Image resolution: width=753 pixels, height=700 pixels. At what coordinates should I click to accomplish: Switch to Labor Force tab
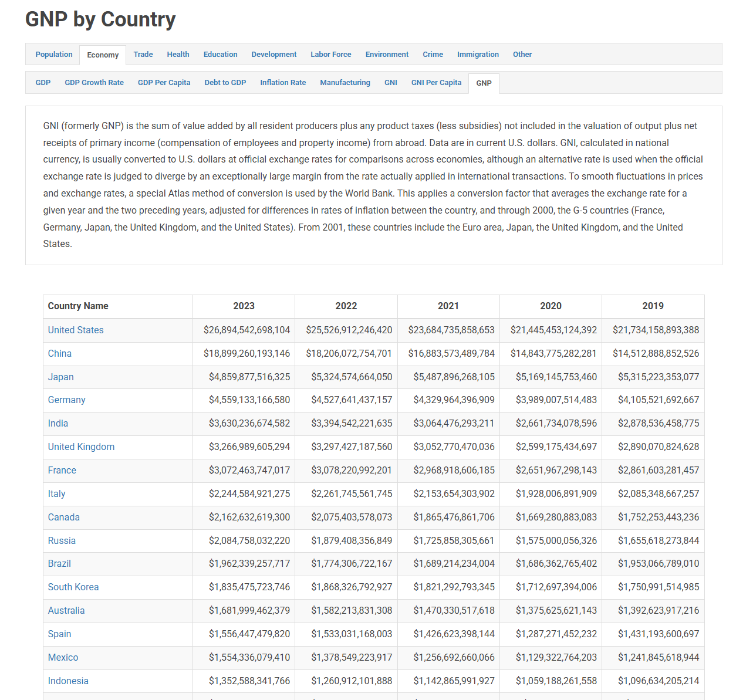331,55
